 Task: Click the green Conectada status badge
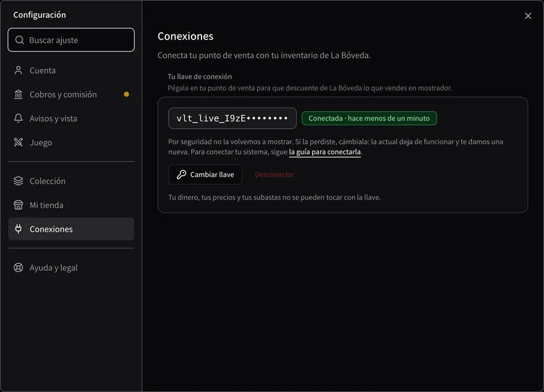click(369, 118)
